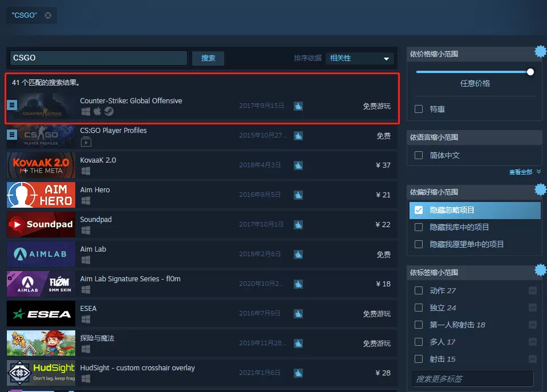Click exclude button for 第一人称射击 tag
This screenshot has width=547, height=392.
[533, 325]
